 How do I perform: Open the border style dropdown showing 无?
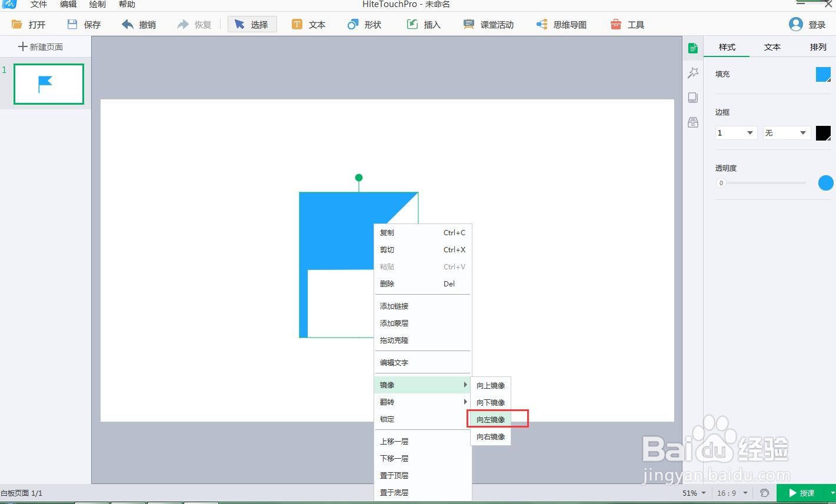tap(786, 132)
